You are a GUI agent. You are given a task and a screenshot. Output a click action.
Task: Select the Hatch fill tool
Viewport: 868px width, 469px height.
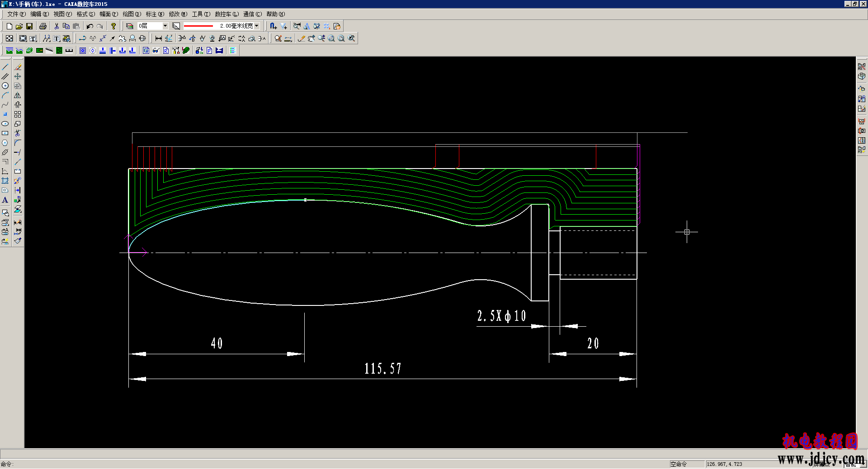[x=5, y=181]
